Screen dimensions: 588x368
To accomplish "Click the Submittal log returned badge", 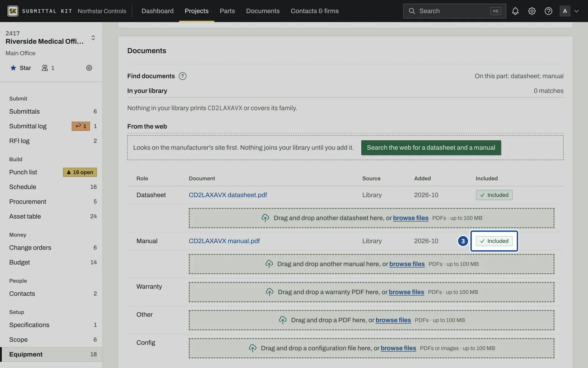I will tap(81, 126).
